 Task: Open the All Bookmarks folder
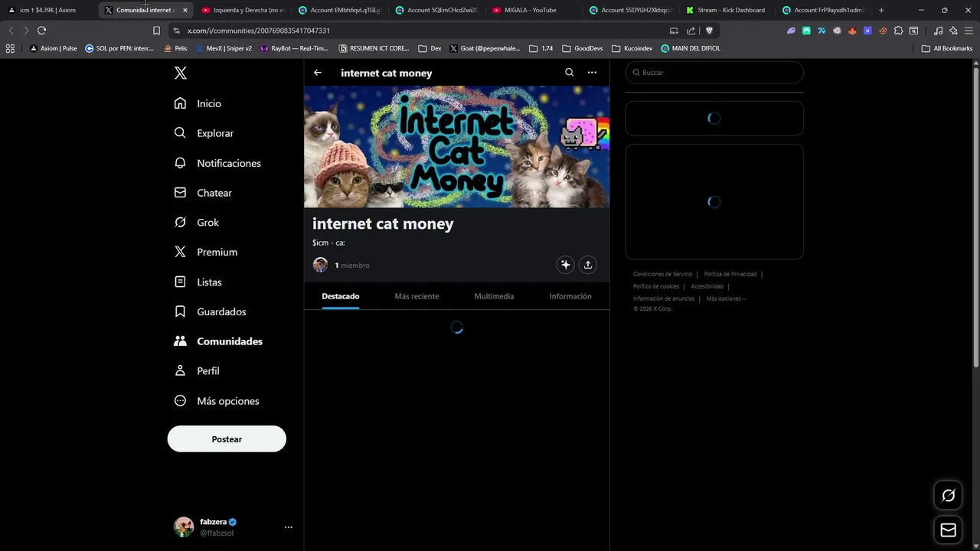[947, 48]
